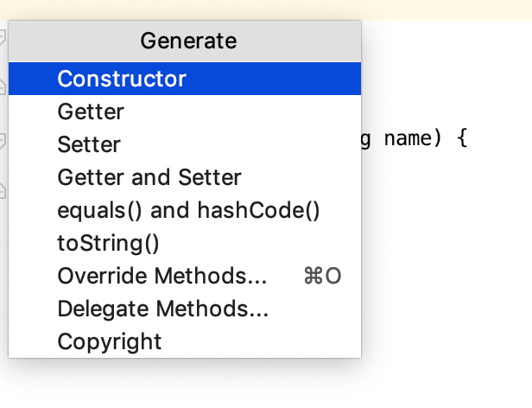Click the 'name' parameter in the code
Image resolution: width=532 pixels, height=408 pixels.
[408, 138]
